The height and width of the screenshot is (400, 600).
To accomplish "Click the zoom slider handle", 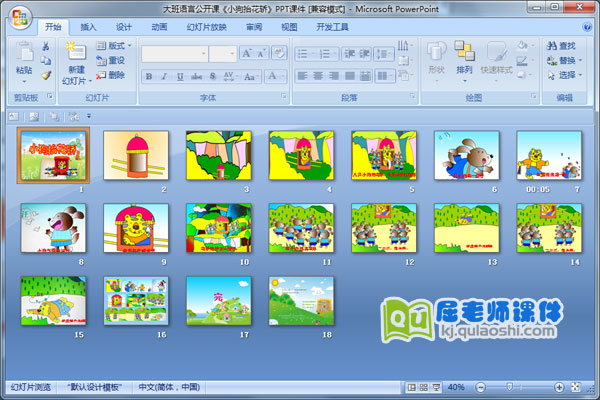I will click(509, 387).
